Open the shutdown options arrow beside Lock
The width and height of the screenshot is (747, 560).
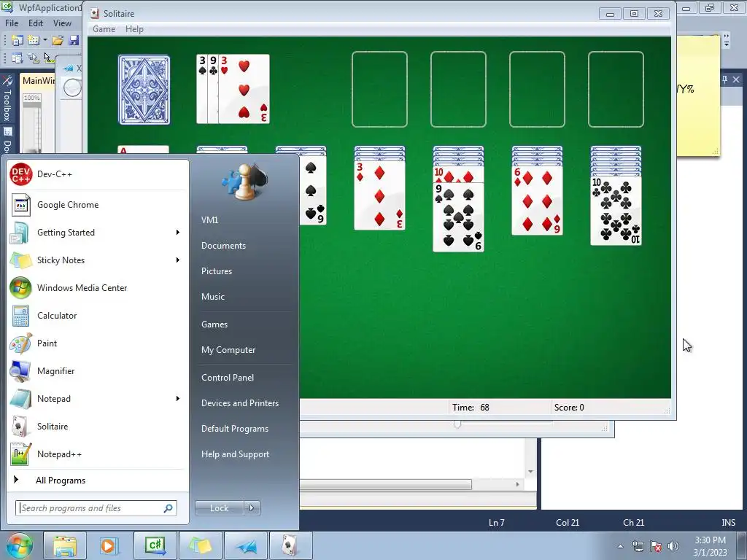click(x=252, y=508)
